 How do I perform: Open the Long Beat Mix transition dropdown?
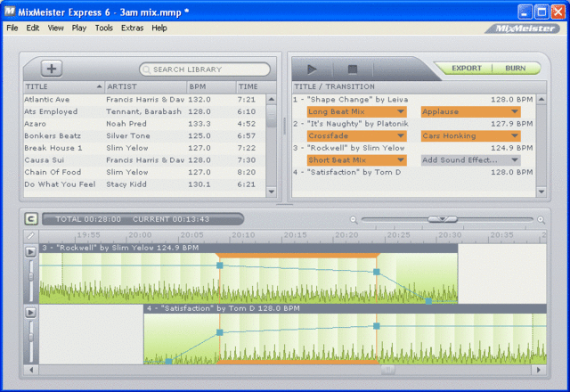click(x=356, y=111)
